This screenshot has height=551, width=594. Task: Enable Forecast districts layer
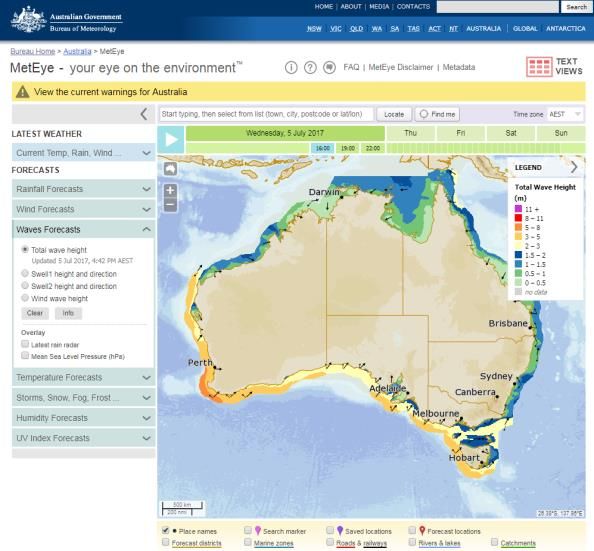(x=166, y=542)
